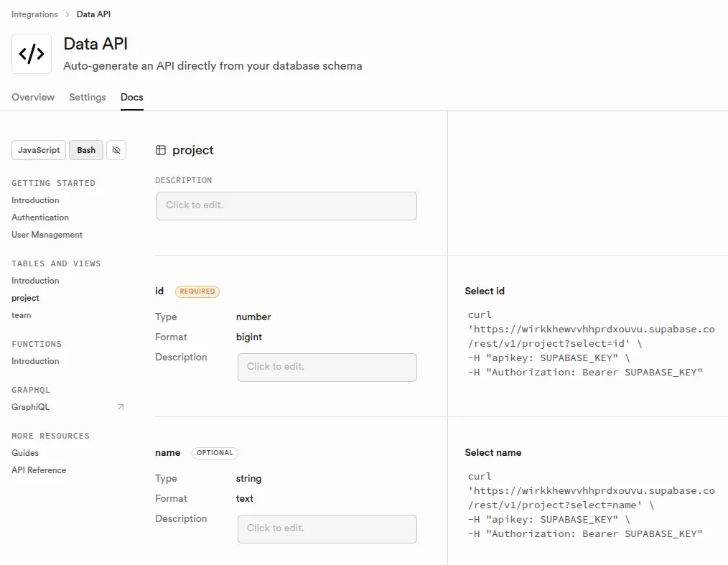Click the Select name heading
Image resolution: width=728 pixels, height=565 pixels.
coord(493,453)
